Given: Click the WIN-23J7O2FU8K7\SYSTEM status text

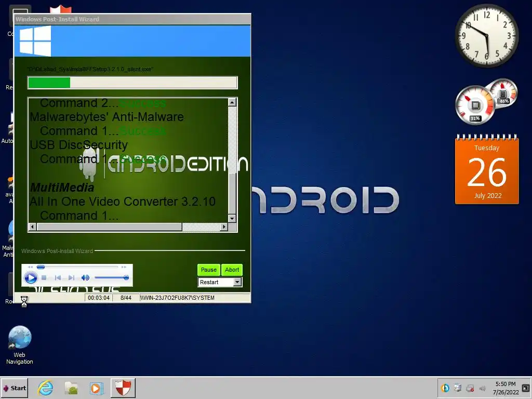Looking at the screenshot, I should (177, 298).
